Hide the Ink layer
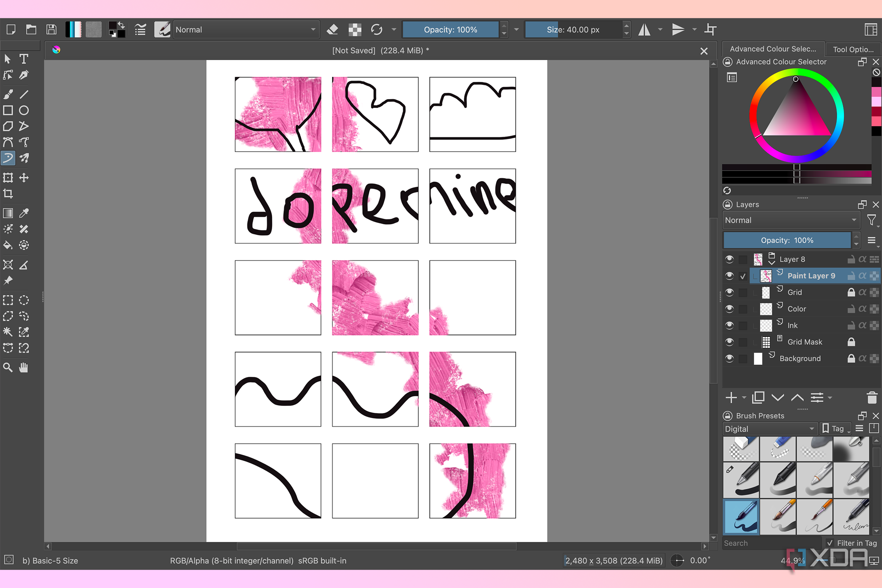The width and height of the screenshot is (882, 588). (x=730, y=325)
